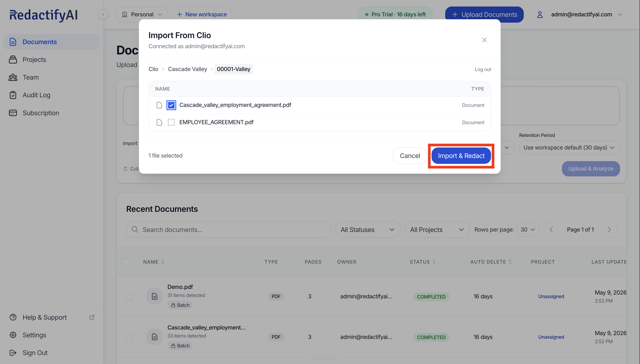640x364 pixels.
Task: Check the EMPLOYEE_AGREEMENT.pdf checkbox
Action: (x=171, y=122)
